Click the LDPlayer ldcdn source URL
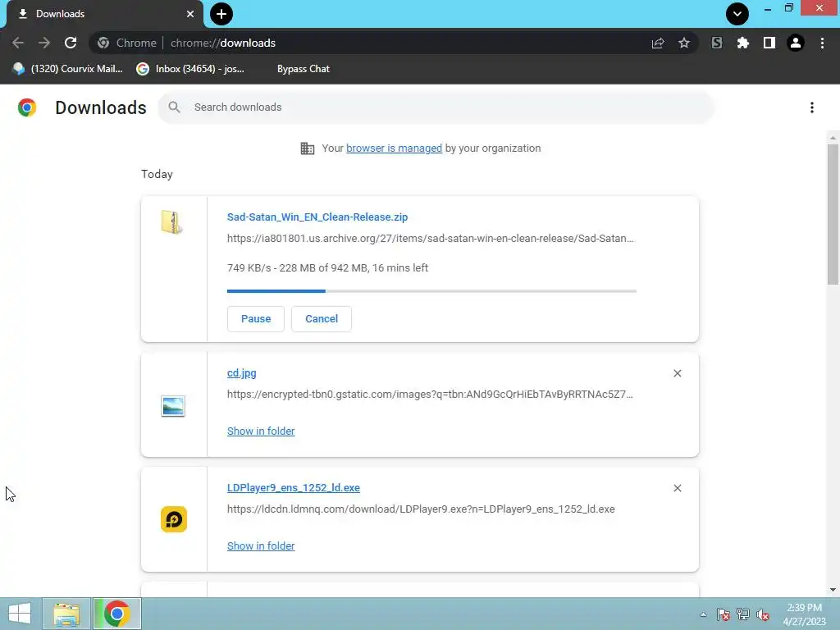The height and width of the screenshot is (630, 840). 421,509
